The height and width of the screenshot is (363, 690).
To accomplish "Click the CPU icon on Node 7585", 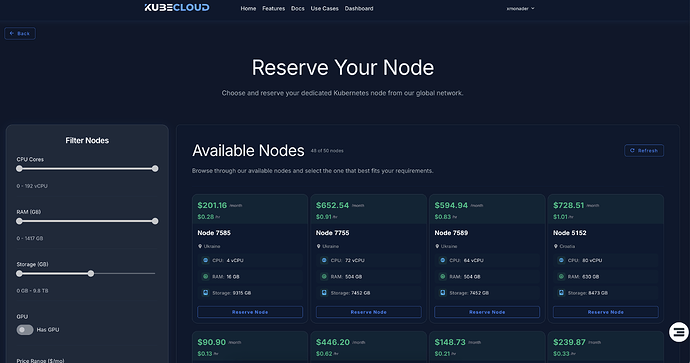I will click(206, 260).
